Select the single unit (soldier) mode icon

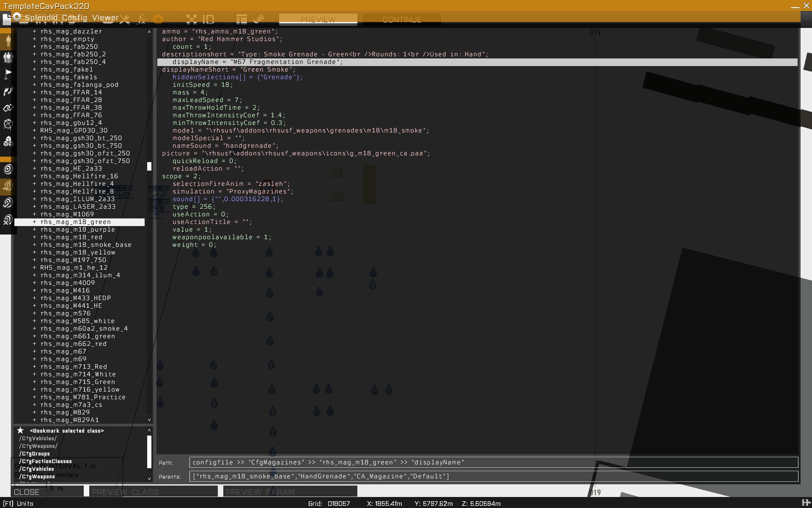[8, 41]
